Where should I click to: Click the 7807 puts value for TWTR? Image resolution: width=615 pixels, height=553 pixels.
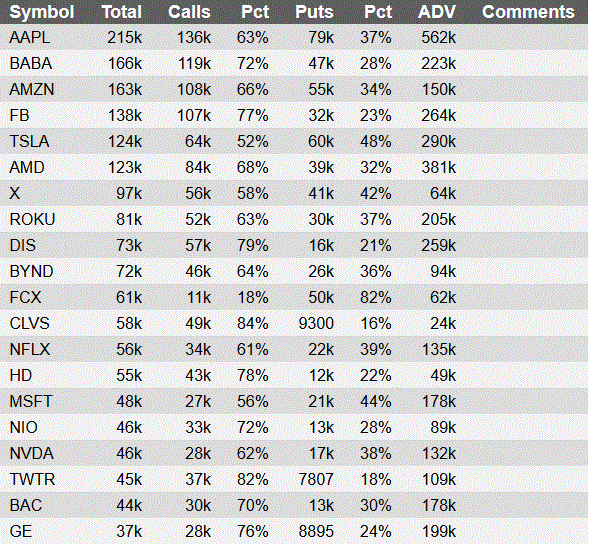tap(316, 479)
